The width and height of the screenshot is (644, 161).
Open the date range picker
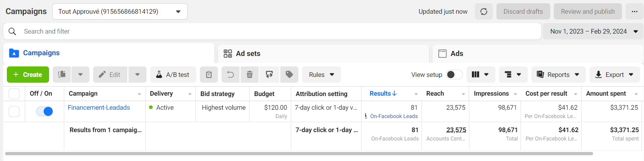pos(593,31)
